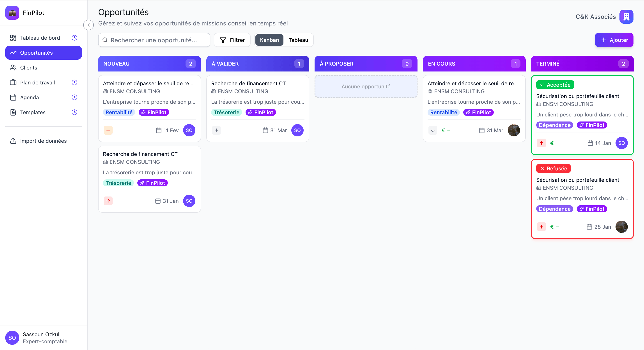Click the clock icon beside Tableau de bord
The width and height of the screenshot is (644, 350).
coord(74,38)
